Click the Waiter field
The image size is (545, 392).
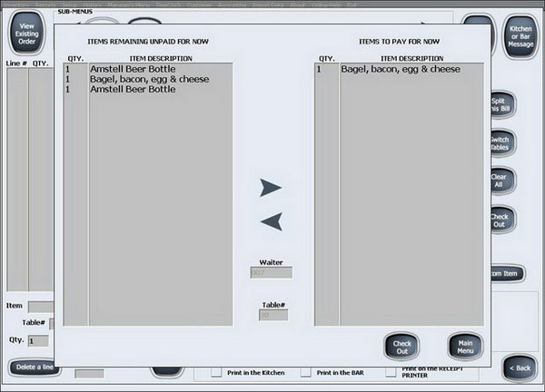(x=271, y=272)
